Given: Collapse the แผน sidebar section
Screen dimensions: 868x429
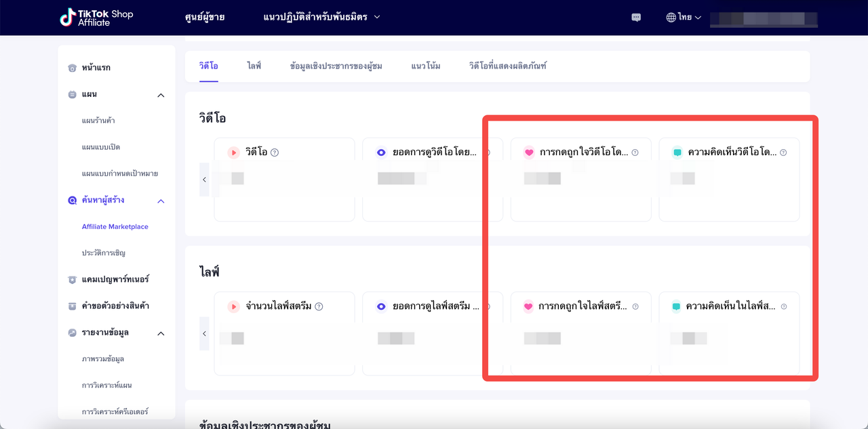Looking at the screenshot, I should (161, 95).
